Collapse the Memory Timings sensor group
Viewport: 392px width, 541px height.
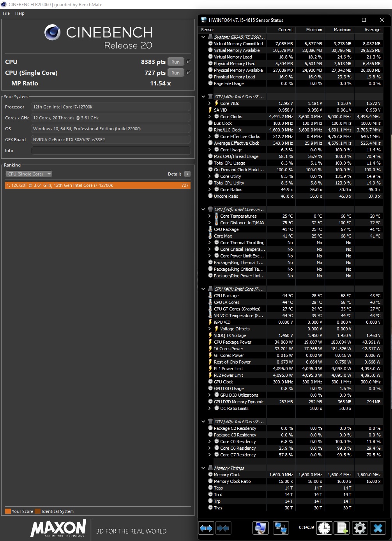[203, 468]
